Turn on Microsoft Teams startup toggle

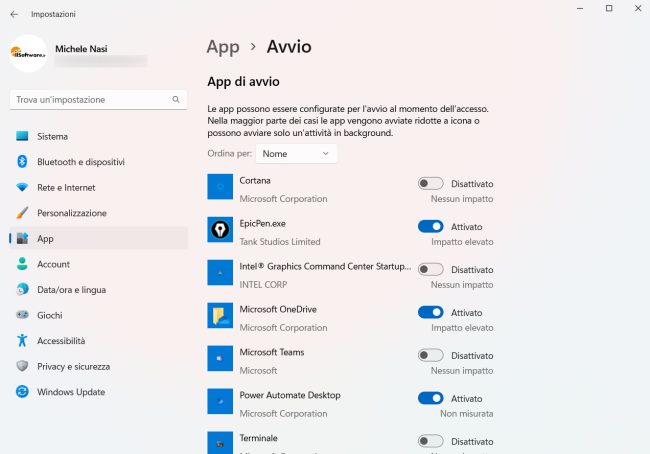pos(430,355)
